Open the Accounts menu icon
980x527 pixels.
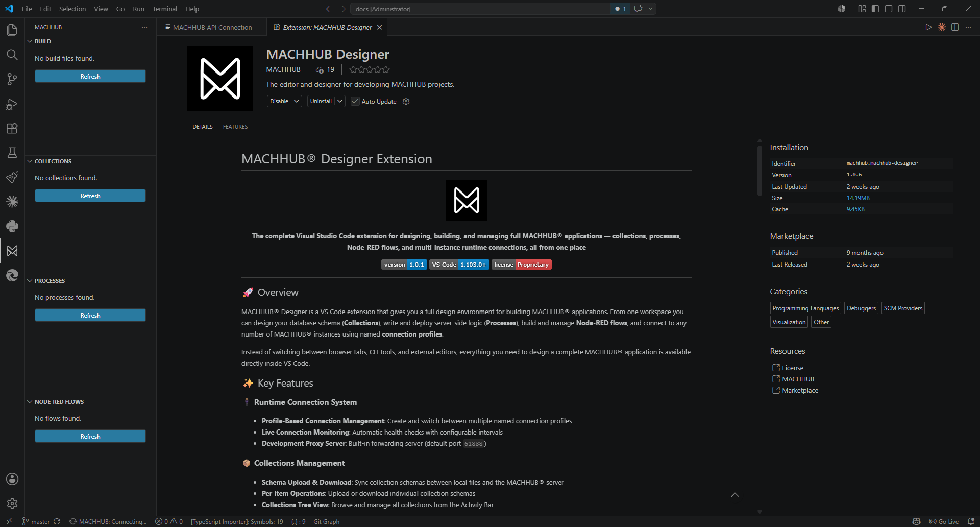point(12,479)
